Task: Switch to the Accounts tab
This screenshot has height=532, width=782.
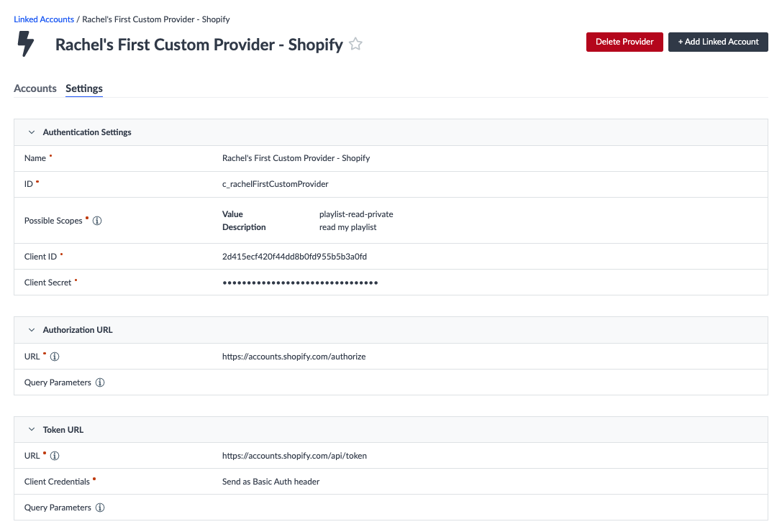Action: (35, 88)
